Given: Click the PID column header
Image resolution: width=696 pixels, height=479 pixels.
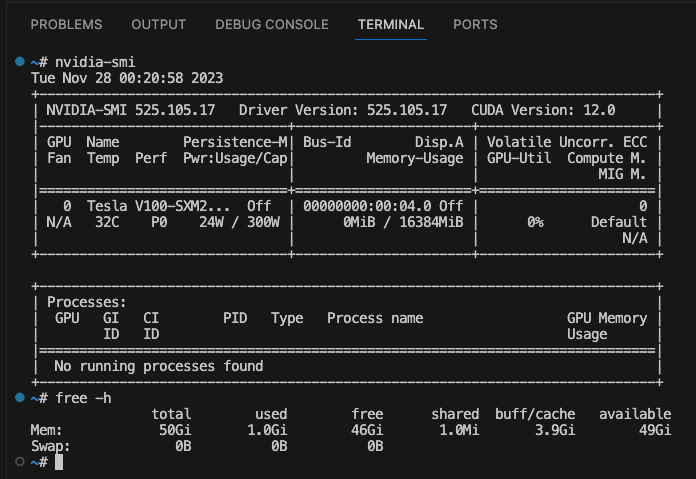Looking at the screenshot, I should click(x=235, y=318).
